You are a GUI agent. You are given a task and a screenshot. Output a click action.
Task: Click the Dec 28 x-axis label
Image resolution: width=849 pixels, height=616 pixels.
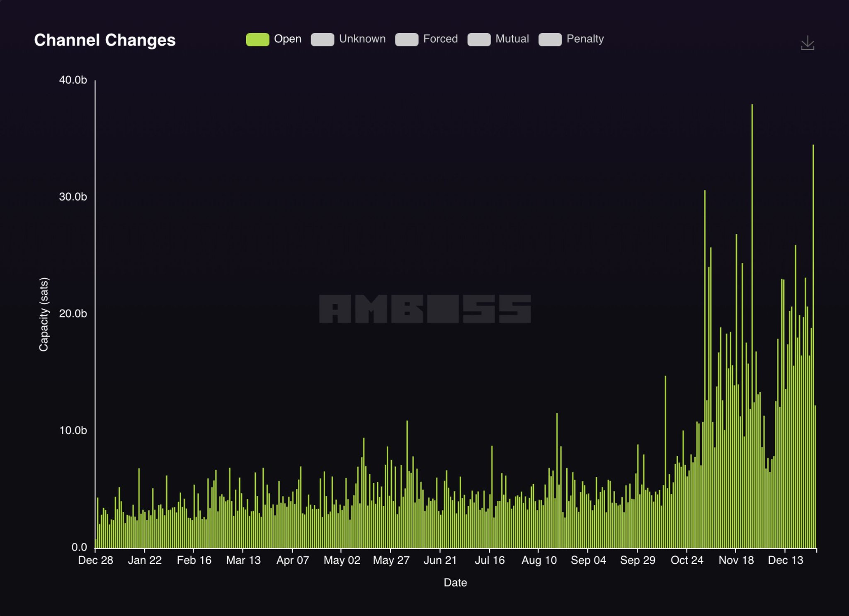click(95, 560)
